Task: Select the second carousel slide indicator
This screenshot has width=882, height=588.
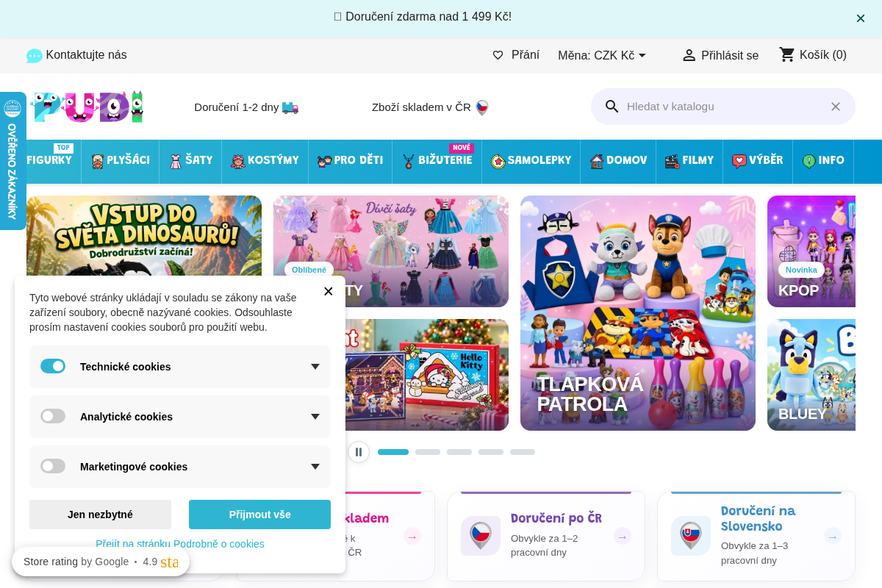Action: click(428, 452)
